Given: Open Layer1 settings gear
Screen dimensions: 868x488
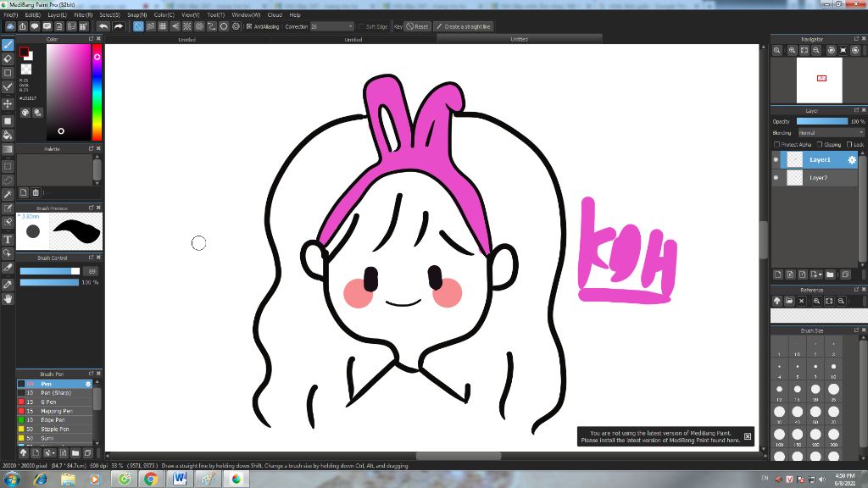Looking at the screenshot, I should pyautogui.click(x=852, y=160).
